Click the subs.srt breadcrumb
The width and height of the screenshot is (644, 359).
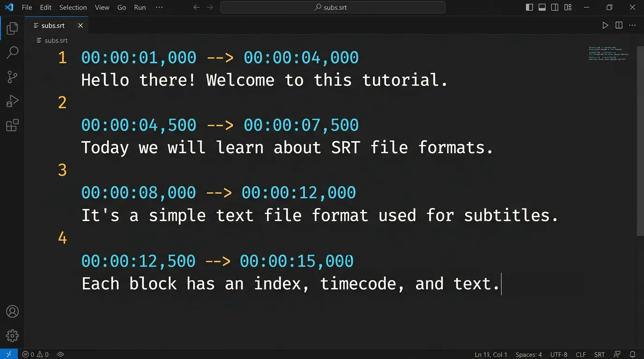(52, 41)
